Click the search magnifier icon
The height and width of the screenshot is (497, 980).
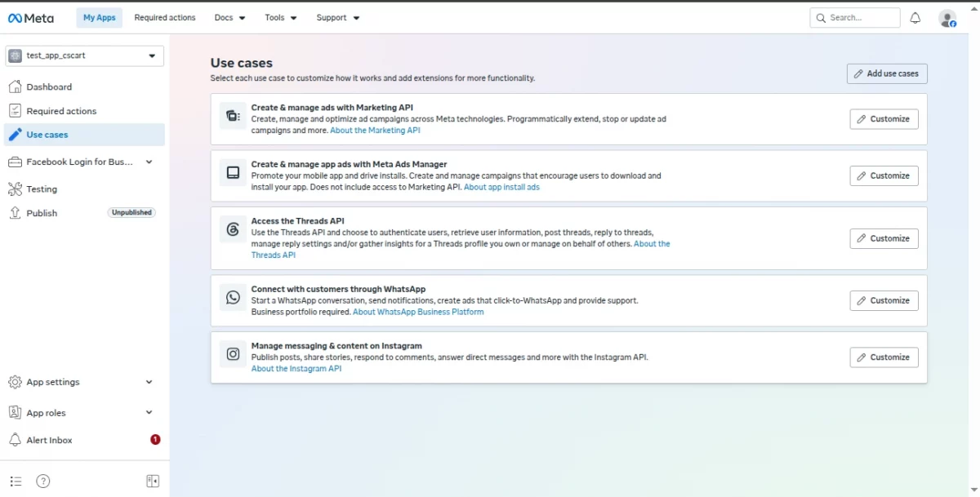pos(822,18)
